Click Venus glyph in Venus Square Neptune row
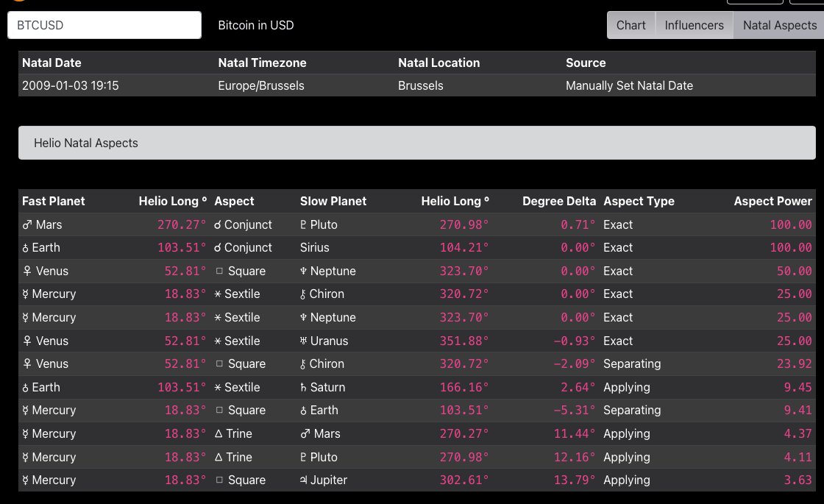This screenshot has height=504, width=824. click(x=27, y=271)
